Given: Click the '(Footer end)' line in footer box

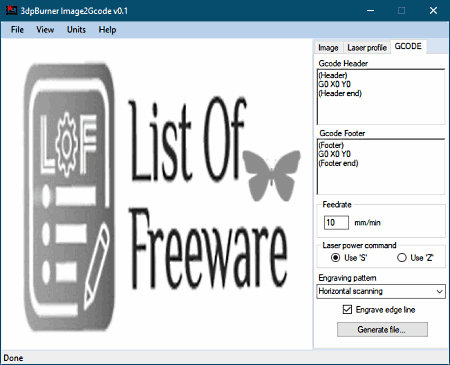Looking at the screenshot, I should click(x=338, y=163).
